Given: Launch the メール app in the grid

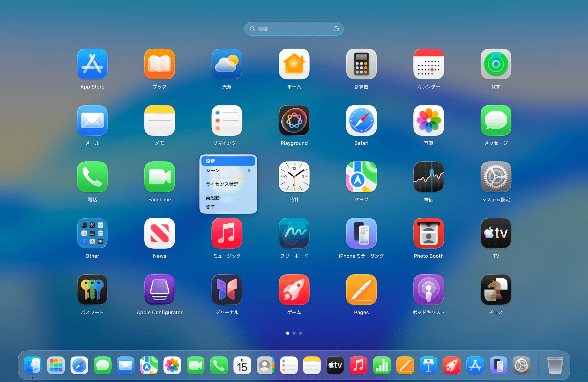Looking at the screenshot, I should click(92, 121).
